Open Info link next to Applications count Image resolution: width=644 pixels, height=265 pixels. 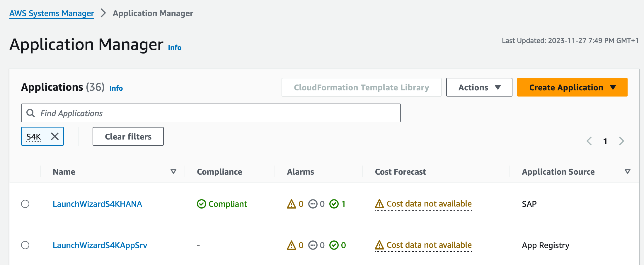116,88
